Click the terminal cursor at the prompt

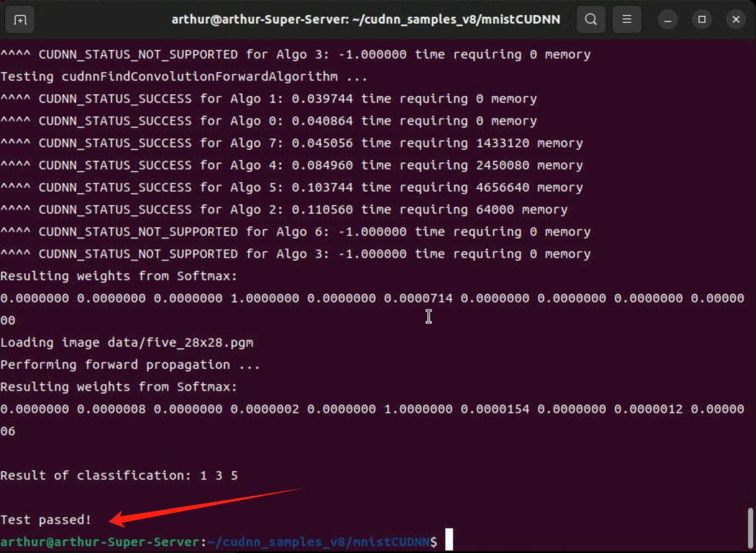[x=449, y=540]
